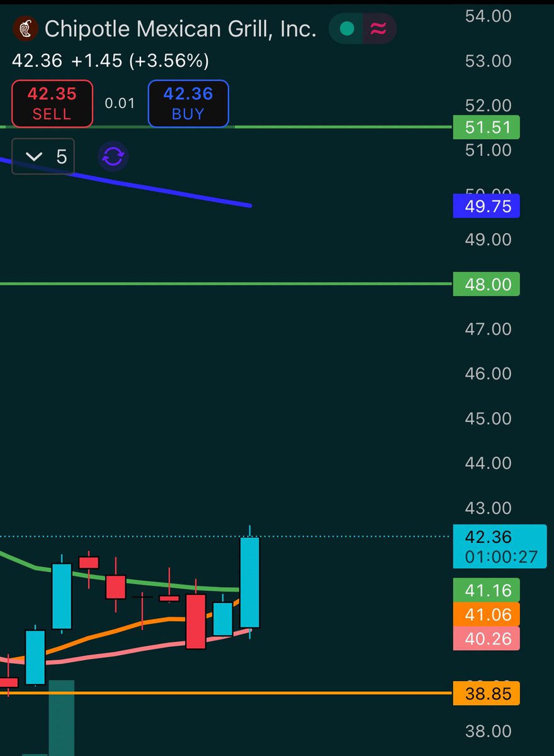Viewport: 554px width, 756px height.
Task: Select the 48.00 green price level label
Action: [486, 285]
